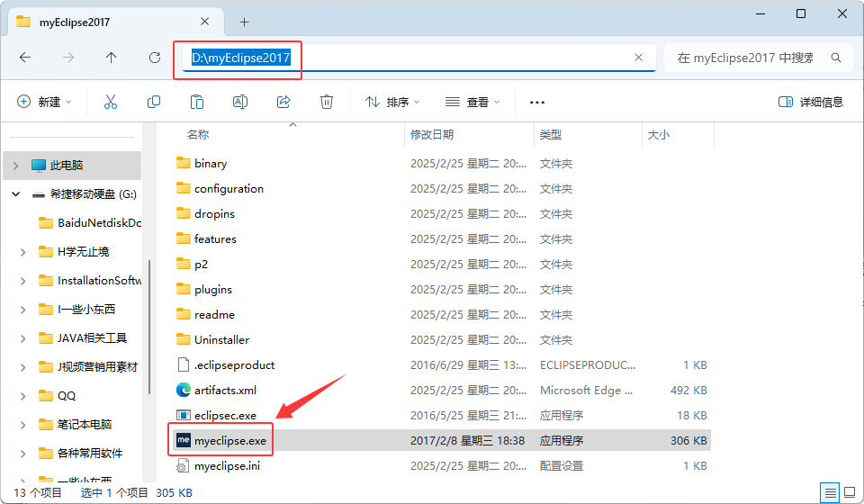Sort by 修改日期 column header

click(431, 135)
